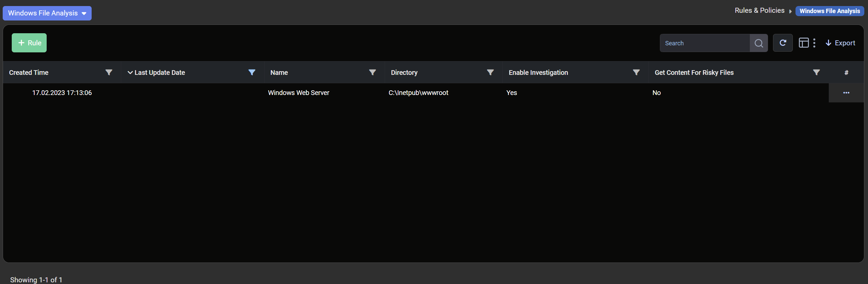Open the column layout settings icon
Image resolution: width=868 pixels, height=284 pixels.
pyautogui.click(x=804, y=43)
